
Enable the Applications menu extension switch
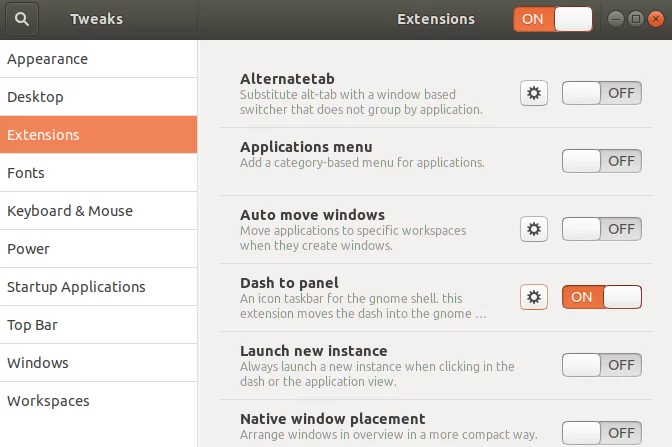(x=601, y=161)
